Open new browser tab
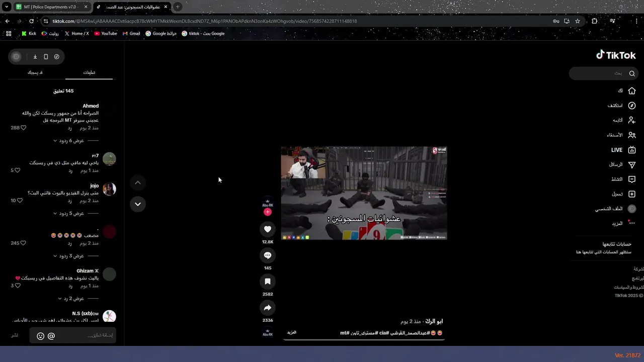The width and height of the screenshot is (644, 362). click(x=178, y=7)
